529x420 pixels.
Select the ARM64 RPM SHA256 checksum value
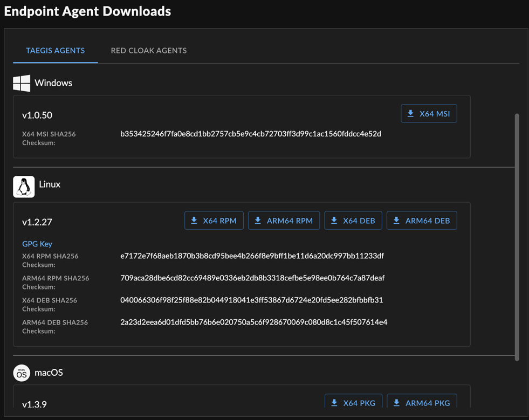[x=252, y=278]
